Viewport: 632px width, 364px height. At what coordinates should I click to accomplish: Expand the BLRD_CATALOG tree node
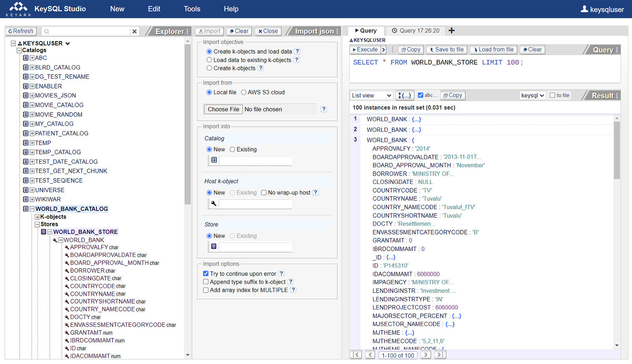tap(32, 68)
